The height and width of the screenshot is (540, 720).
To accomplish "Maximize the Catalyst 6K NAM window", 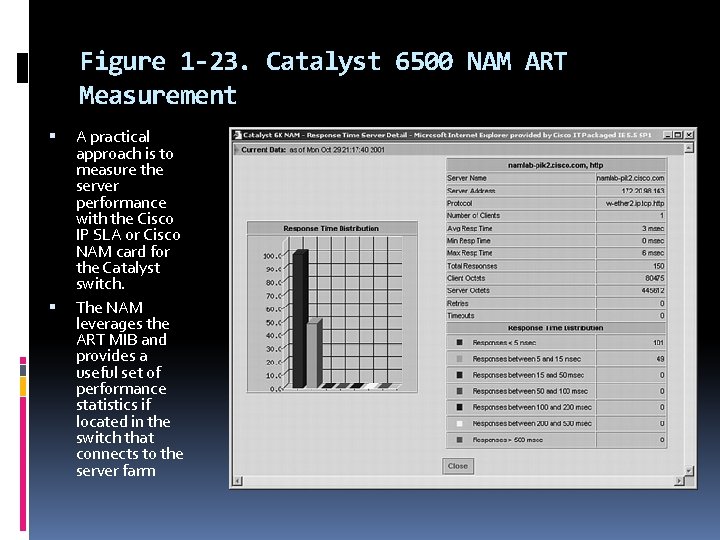I will point(678,135).
